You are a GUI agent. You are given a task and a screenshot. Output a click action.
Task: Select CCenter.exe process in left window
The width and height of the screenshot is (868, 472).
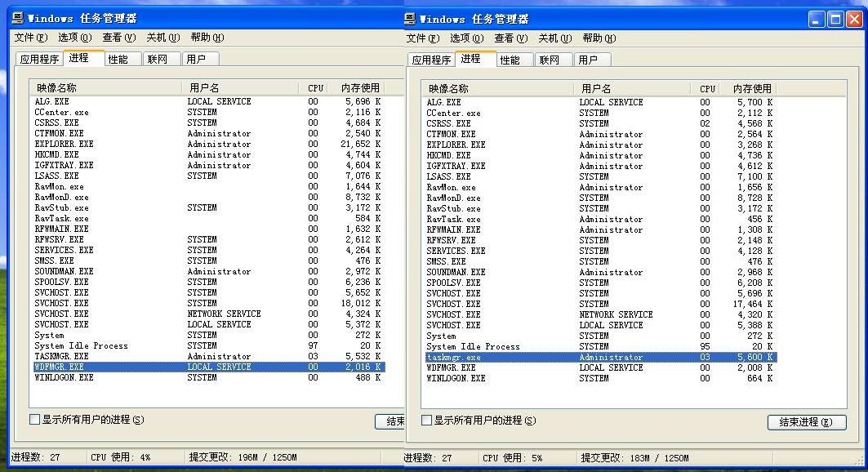[x=208, y=112]
